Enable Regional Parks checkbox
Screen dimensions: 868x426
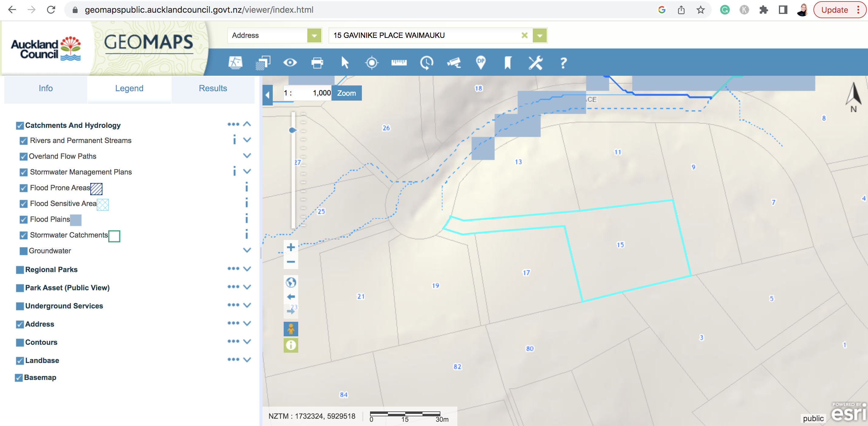pyautogui.click(x=20, y=270)
